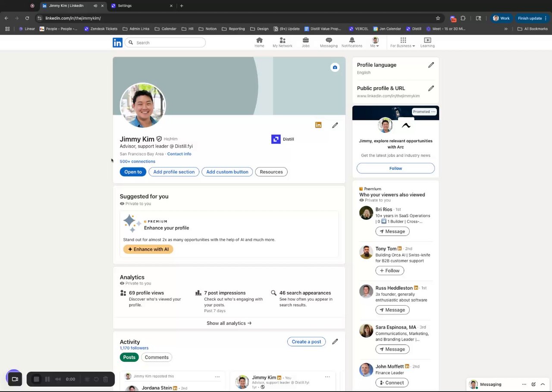Open the Jobs page icon
Image resolution: width=552 pixels, height=392 pixels.
306,42
